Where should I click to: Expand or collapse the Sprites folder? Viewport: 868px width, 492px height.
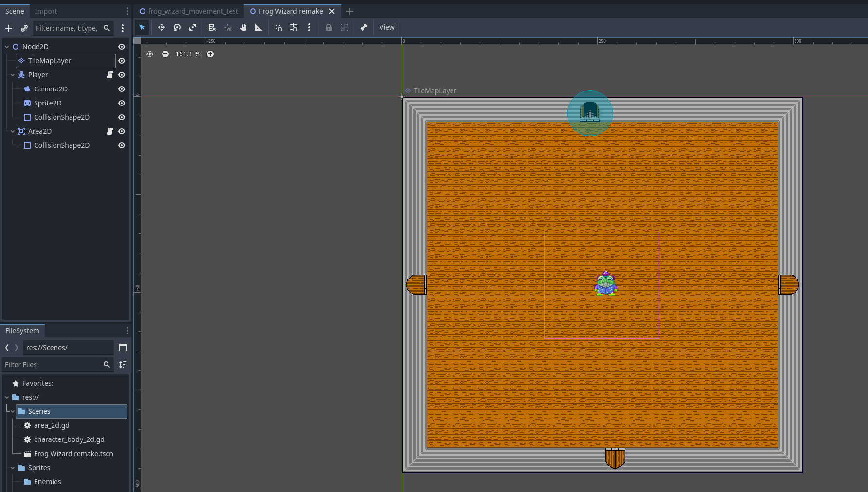coord(13,468)
